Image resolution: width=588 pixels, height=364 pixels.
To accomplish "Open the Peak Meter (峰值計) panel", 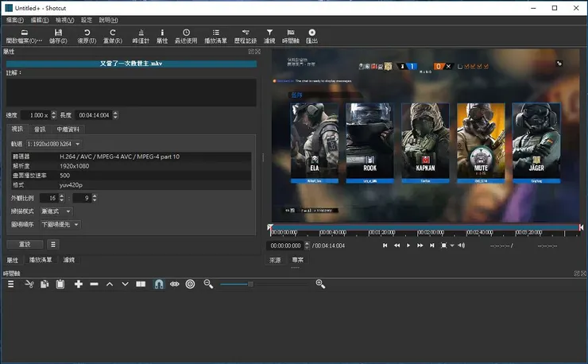I will click(141, 33).
